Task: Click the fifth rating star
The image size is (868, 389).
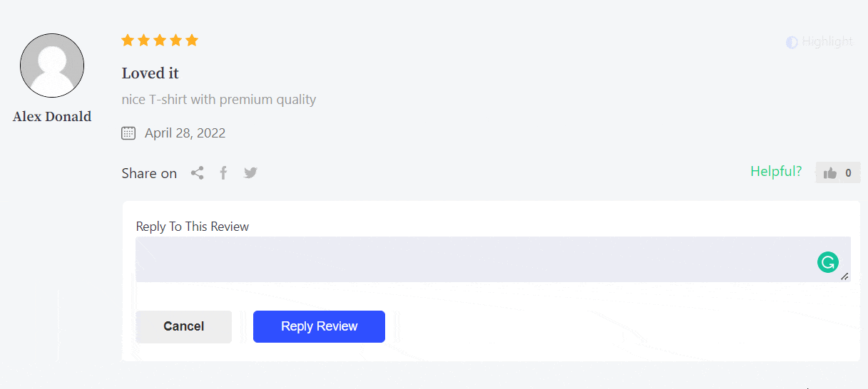Action: [192, 41]
